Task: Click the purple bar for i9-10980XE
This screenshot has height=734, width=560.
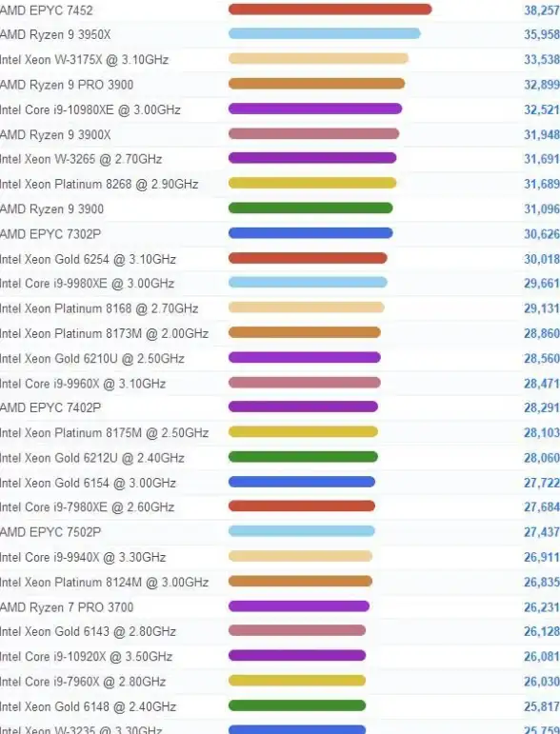Action: click(315, 109)
